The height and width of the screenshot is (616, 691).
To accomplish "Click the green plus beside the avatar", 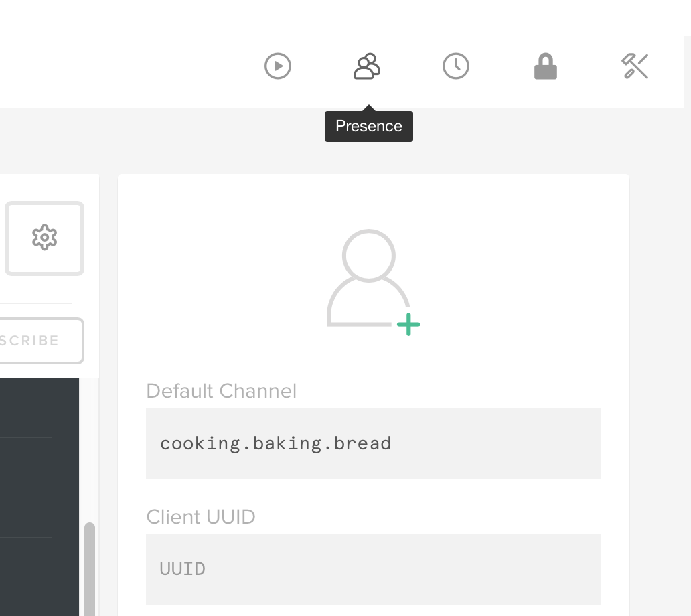I will (408, 325).
